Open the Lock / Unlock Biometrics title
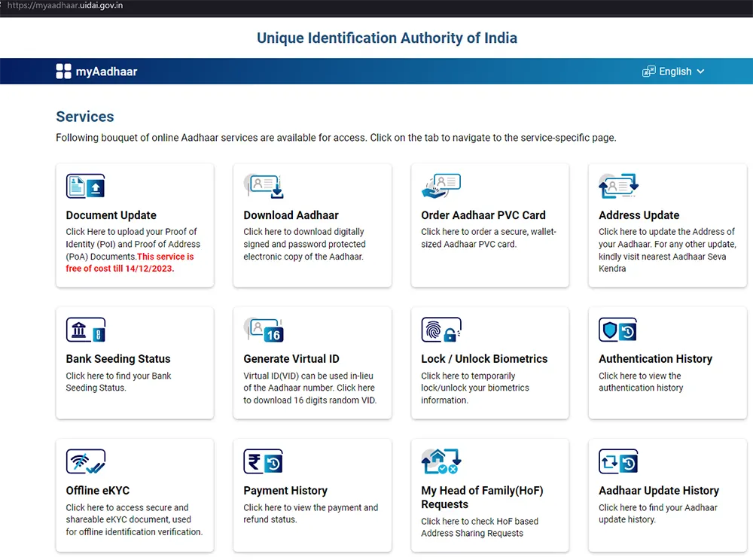The image size is (753, 560). pos(484,359)
